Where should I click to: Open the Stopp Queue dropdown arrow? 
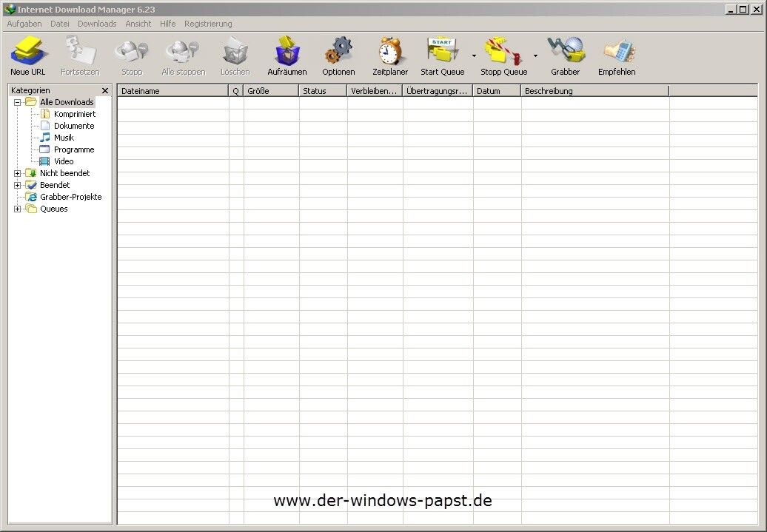pyautogui.click(x=535, y=55)
